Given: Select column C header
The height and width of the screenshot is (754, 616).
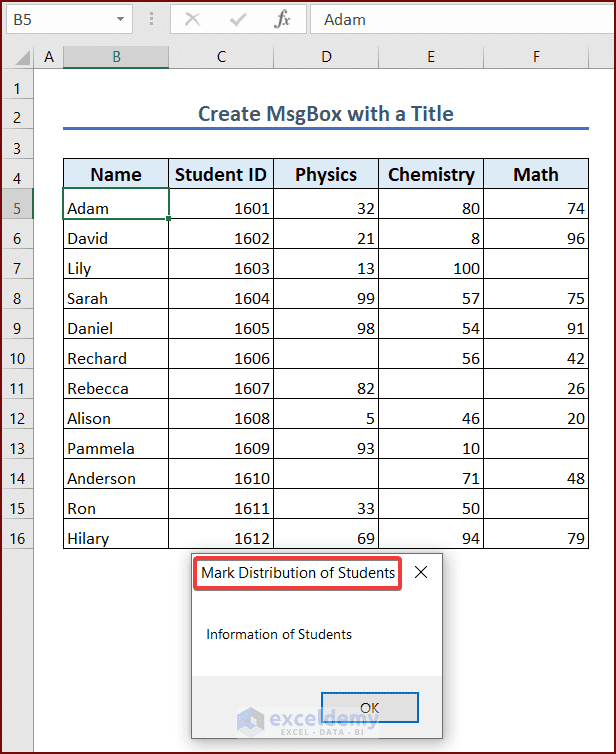Looking at the screenshot, I should (221, 57).
